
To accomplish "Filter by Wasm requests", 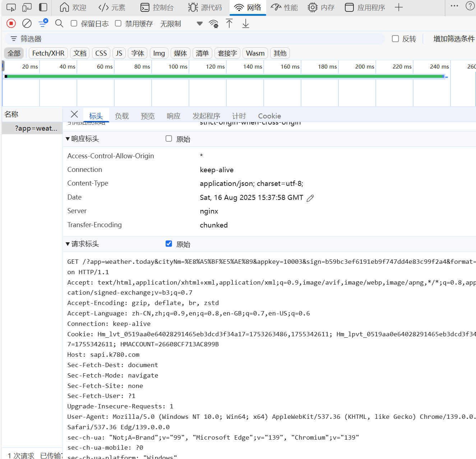I will [255, 53].
